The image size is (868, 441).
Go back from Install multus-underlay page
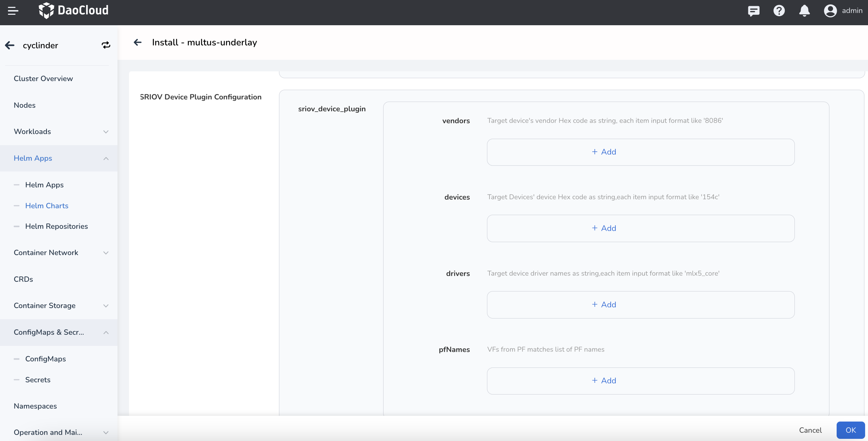(x=137, y=43)
